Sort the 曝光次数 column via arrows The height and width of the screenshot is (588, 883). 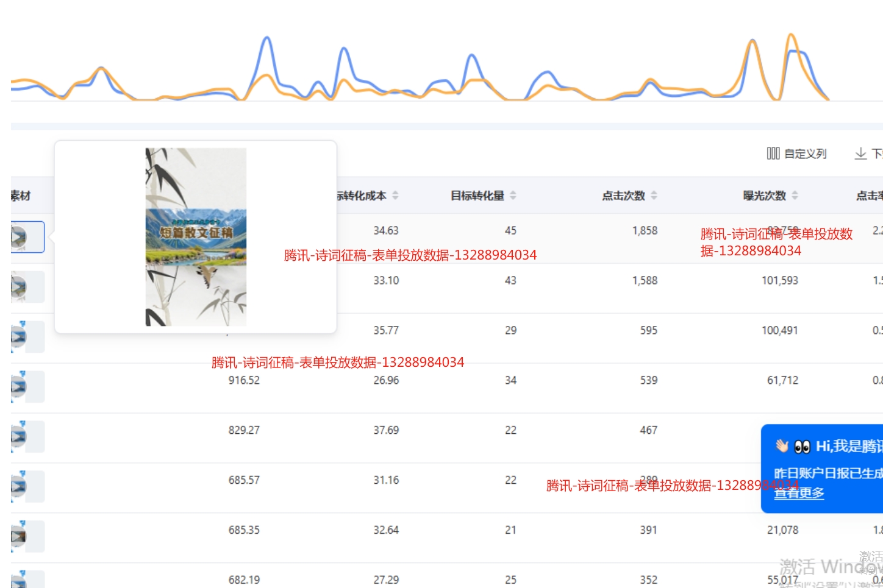point(795,196)
